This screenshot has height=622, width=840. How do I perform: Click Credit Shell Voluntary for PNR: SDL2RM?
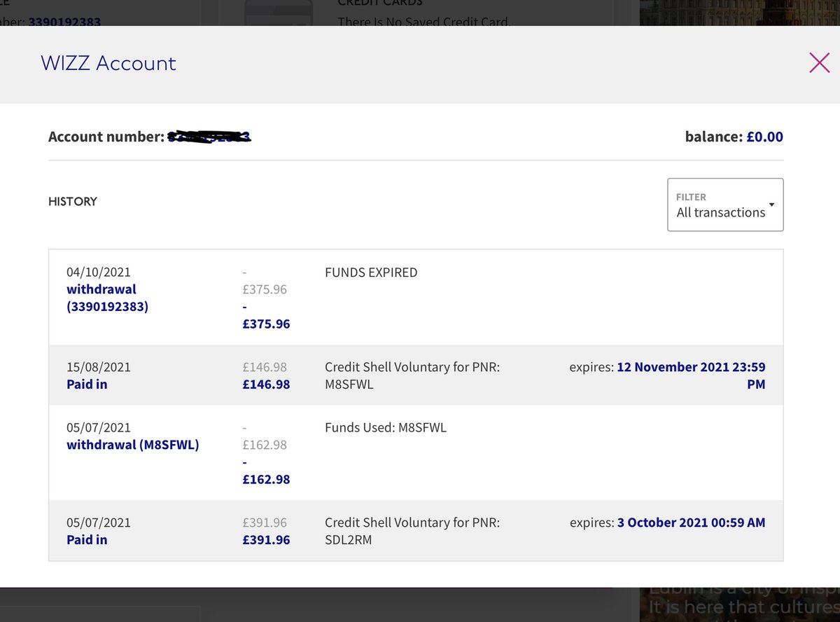[412, 531]
